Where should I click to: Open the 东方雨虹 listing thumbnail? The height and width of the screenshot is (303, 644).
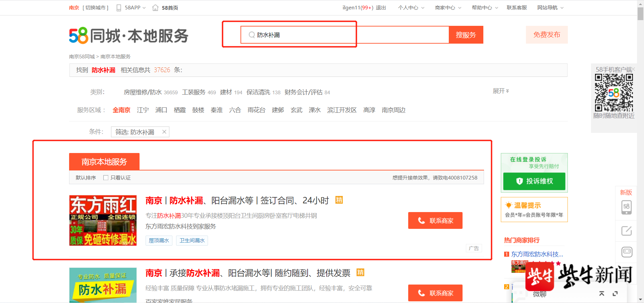click(103, 220)
